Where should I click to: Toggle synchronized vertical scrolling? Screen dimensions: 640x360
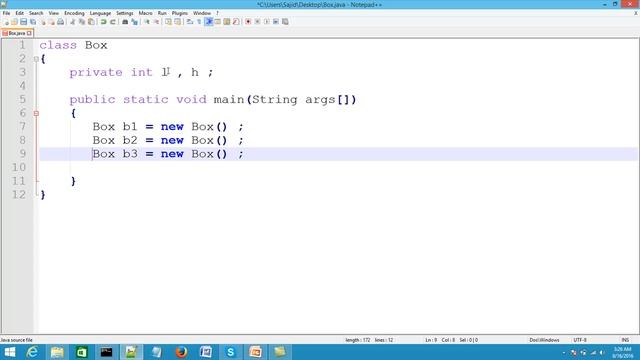pyautogui.click(x=168, y=22)
